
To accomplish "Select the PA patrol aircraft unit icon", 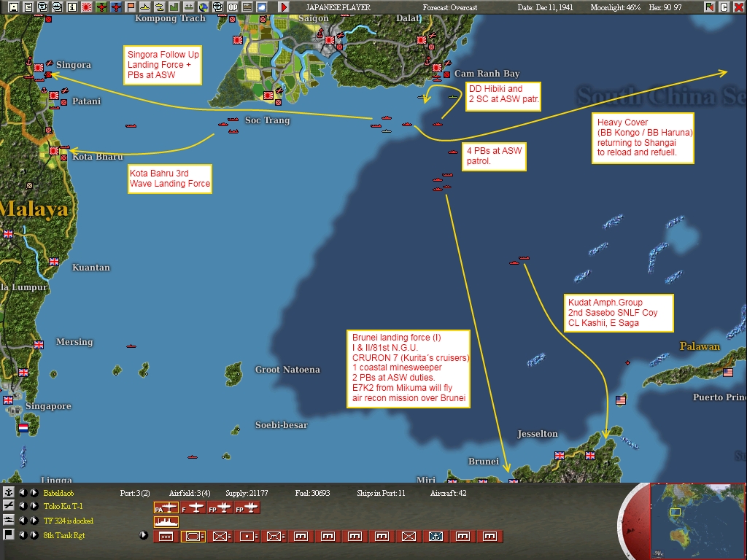I will click(166, 508).
